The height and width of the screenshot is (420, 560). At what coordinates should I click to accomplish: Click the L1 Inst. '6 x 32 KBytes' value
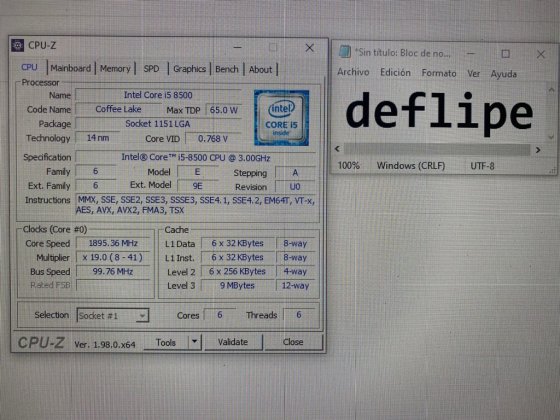(x=238, y=258)
